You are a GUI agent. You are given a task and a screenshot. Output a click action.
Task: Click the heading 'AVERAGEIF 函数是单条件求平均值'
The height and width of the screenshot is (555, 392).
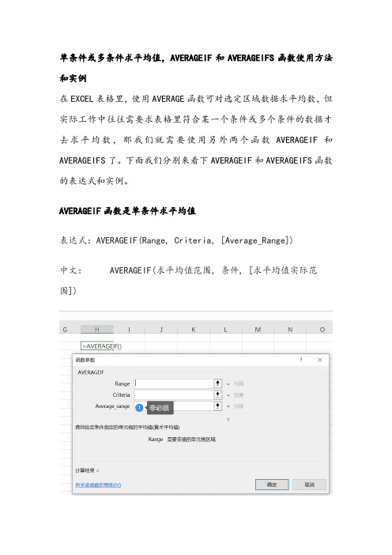(127, 211)
